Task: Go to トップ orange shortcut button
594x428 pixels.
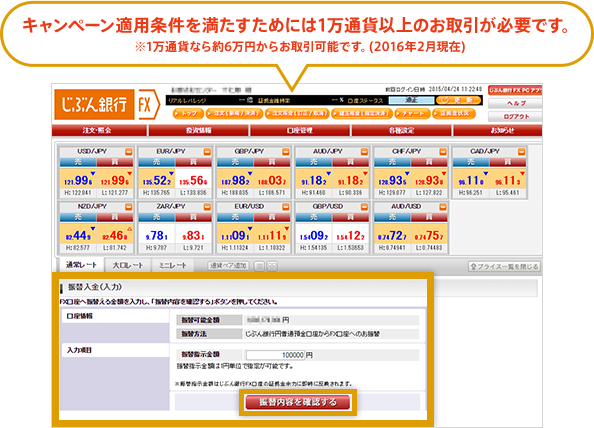Action: (x=188, y=113)
